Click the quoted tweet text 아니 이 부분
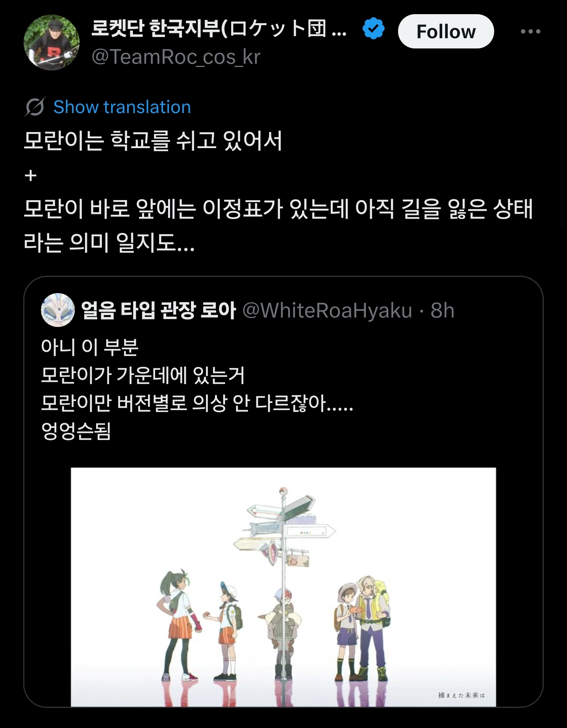567x728 pixels. 90,347
